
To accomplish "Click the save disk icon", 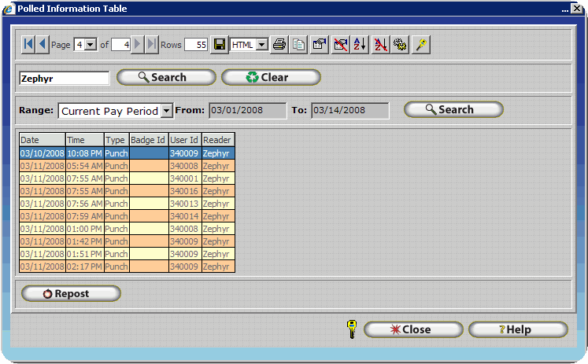I will point(220,45).
